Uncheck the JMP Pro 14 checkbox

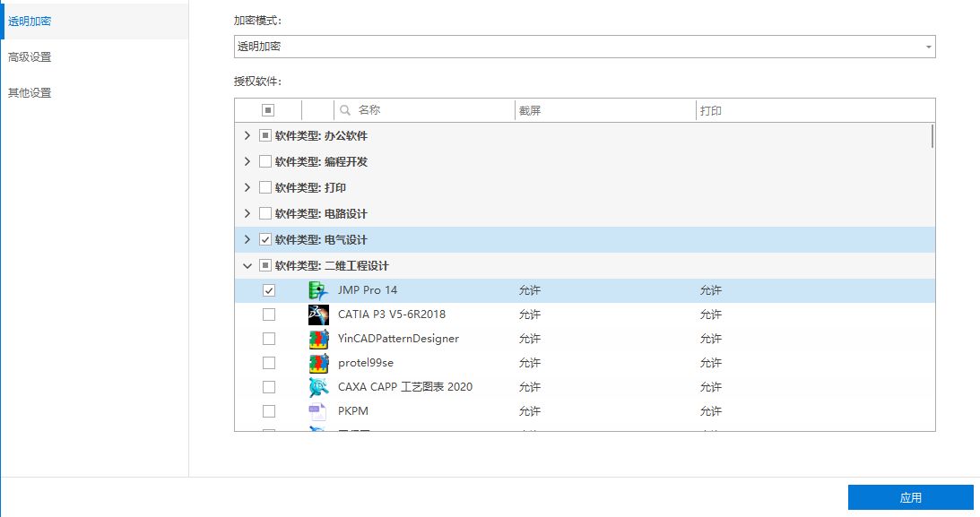click(x=269, y=290)
